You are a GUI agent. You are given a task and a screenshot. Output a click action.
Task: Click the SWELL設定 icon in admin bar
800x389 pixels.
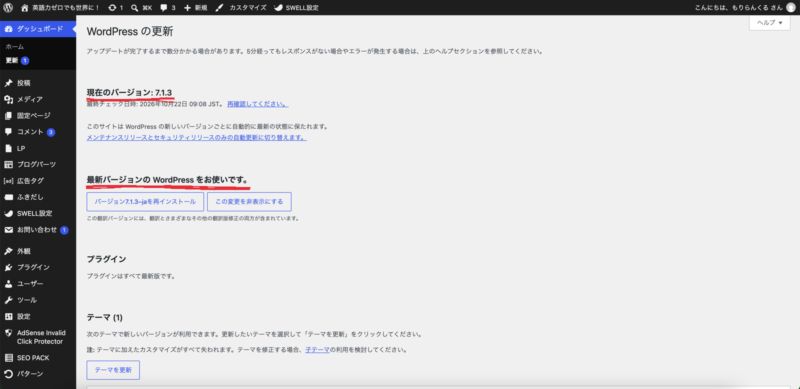pyautogui.click(x=278, y=8)
